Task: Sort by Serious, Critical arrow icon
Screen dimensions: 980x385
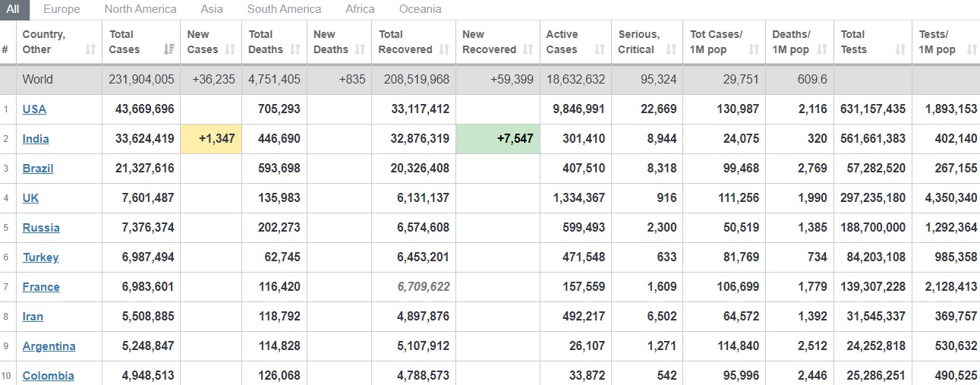Action: click(671, 50)
